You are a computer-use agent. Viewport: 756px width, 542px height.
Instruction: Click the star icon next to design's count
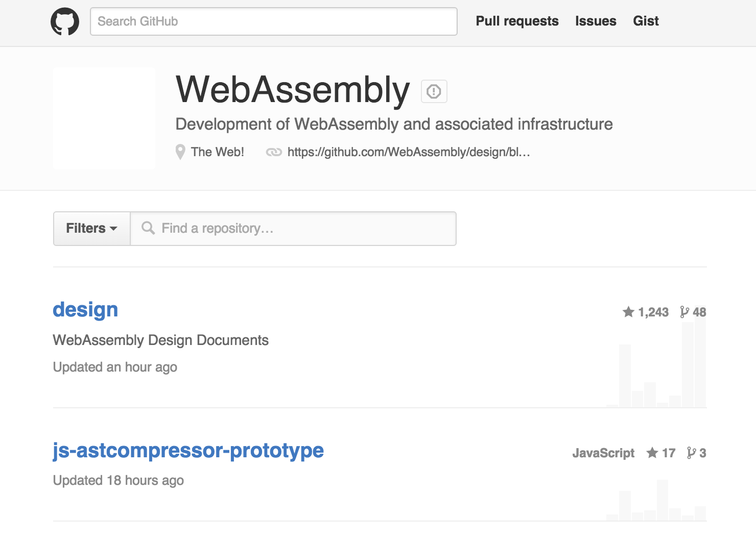pyautogui.click(x=628, y=312)
